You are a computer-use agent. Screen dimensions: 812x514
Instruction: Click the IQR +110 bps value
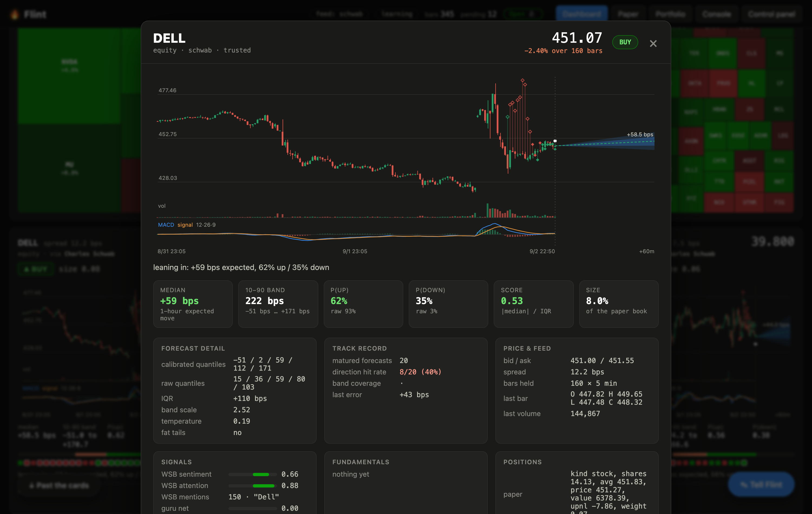[250, 398]
